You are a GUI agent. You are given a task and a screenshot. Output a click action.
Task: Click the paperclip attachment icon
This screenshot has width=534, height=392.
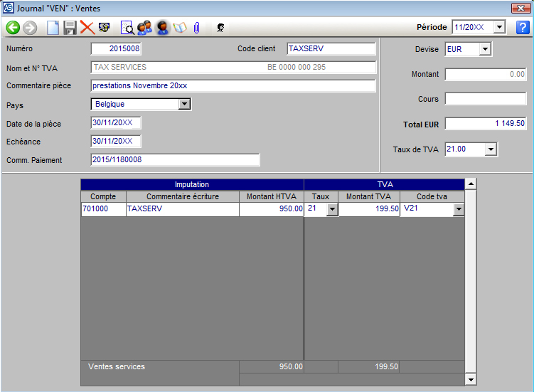coord(196,28)
